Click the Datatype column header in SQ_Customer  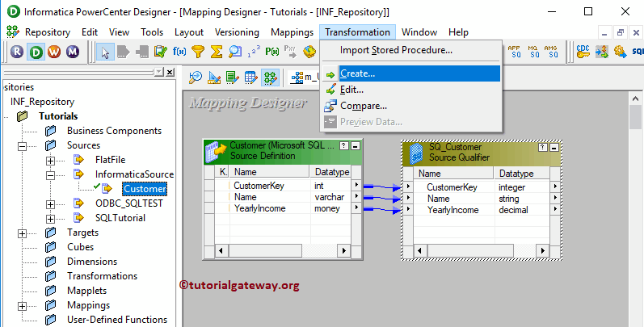pyautogui.click(x=522, y=174)
